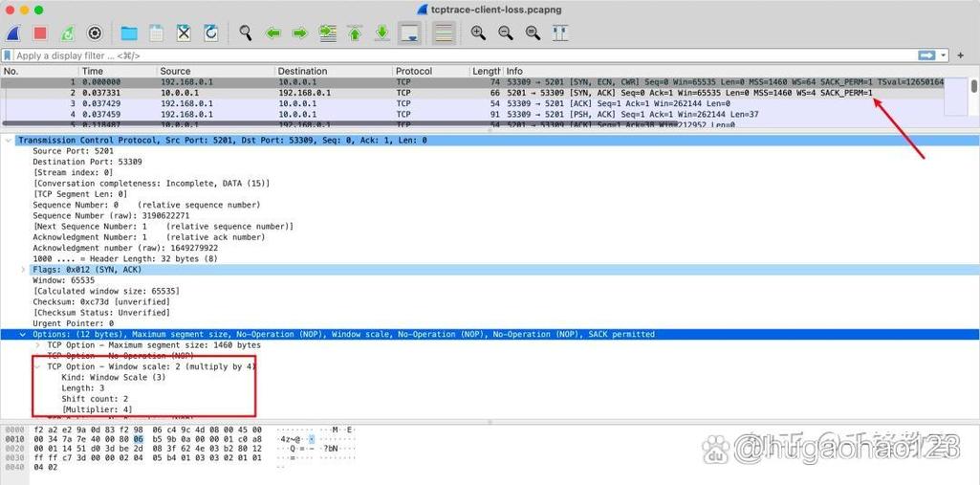980x485 pixels.
Task: Jump to the first packet
Action: tap(355, 33)
